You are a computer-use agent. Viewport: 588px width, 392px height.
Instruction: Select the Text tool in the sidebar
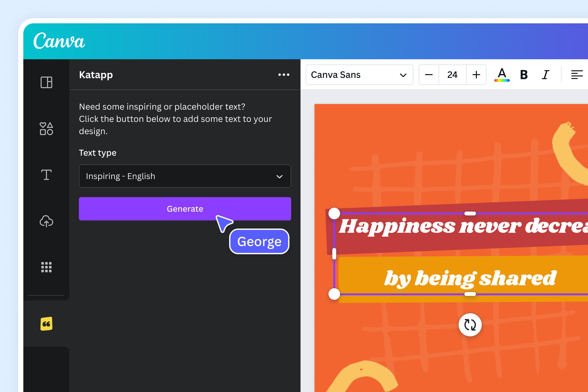(x=46, y=175)
